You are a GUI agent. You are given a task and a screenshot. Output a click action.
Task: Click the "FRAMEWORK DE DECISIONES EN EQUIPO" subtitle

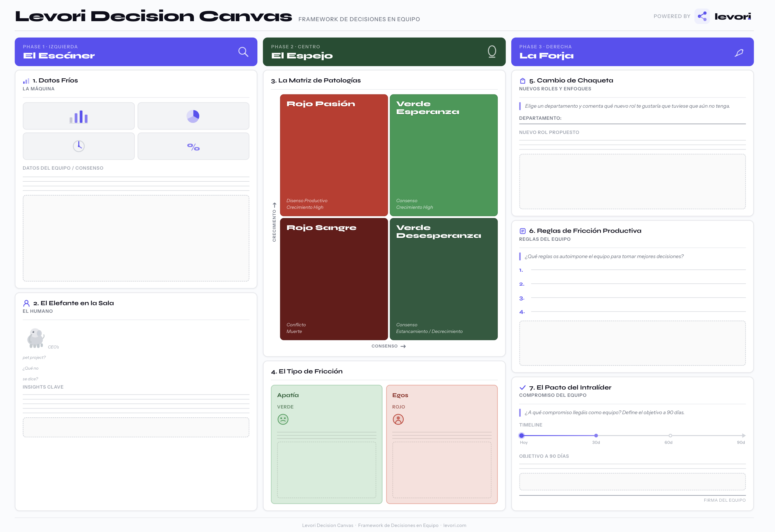pyautogui.click(x=359, y=19)
